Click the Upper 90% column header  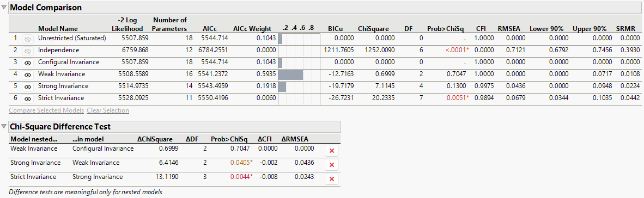[590, 29]
